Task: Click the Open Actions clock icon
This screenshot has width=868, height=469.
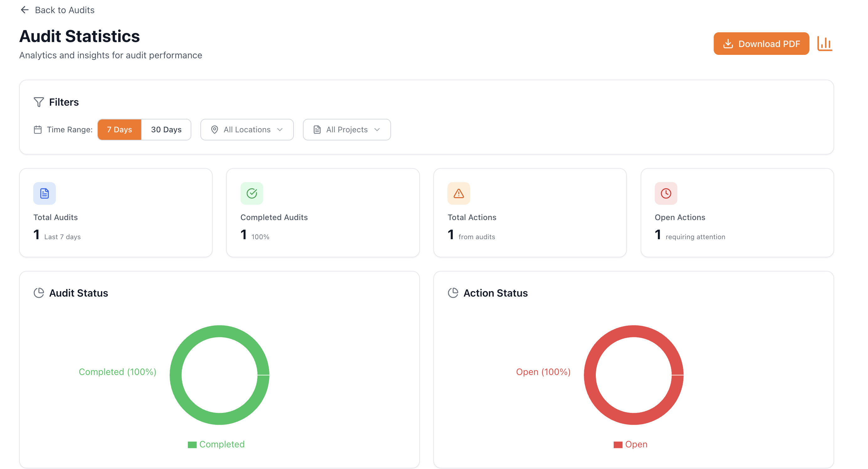Action: tap(665, 193)
